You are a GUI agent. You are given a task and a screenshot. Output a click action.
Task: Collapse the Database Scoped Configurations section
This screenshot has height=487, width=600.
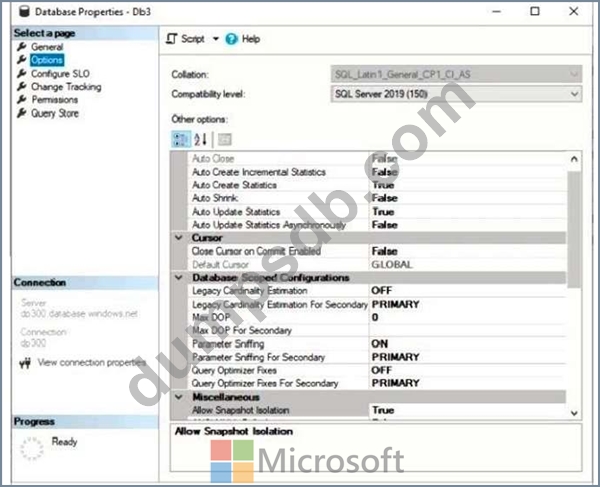(x=180, y=277)
